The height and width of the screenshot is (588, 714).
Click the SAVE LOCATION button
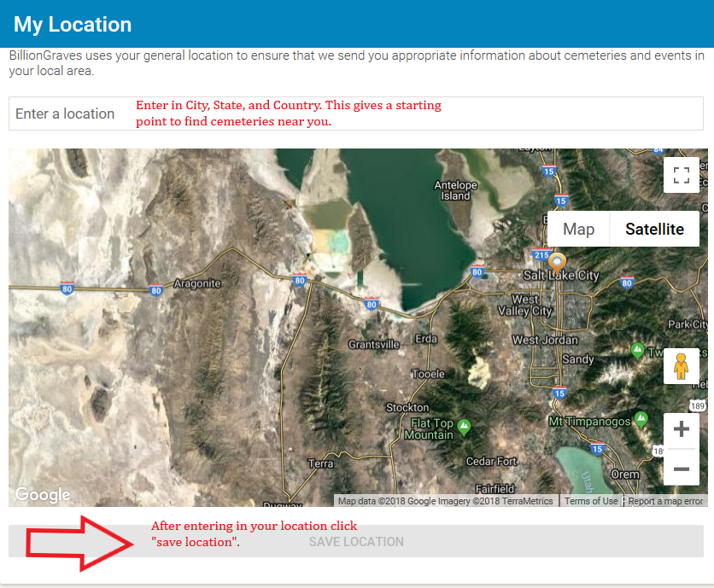coord(355,541)
